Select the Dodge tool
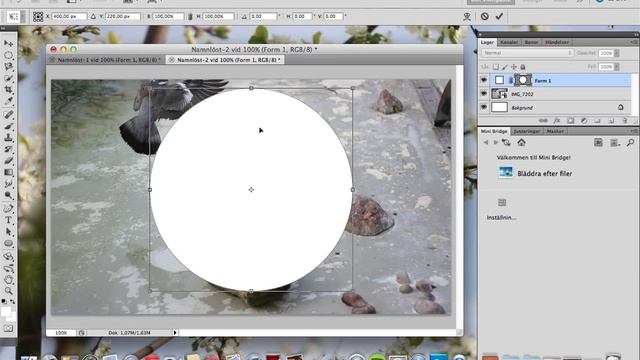 [8, 195]
